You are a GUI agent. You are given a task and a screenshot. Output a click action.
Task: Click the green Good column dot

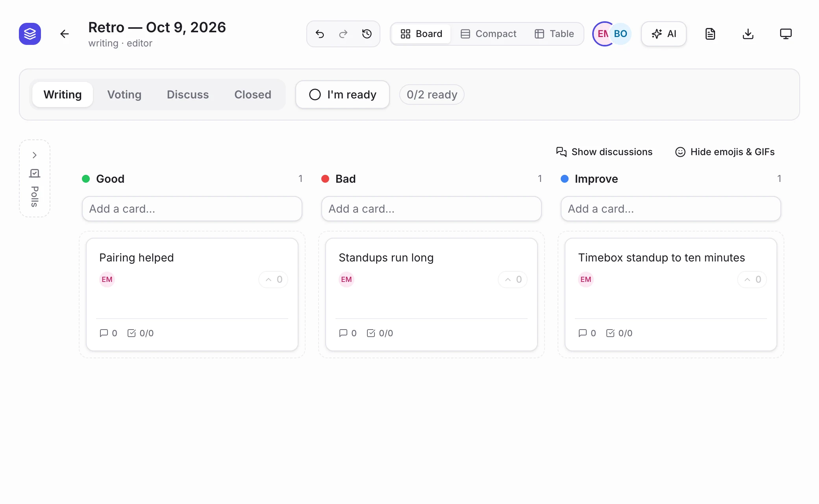click(86, 179)
